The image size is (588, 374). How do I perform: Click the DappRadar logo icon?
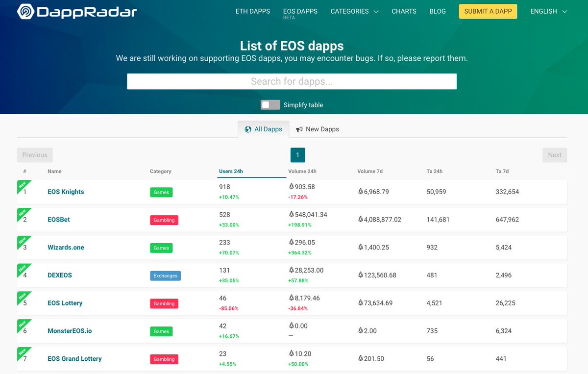pos(24,11)
